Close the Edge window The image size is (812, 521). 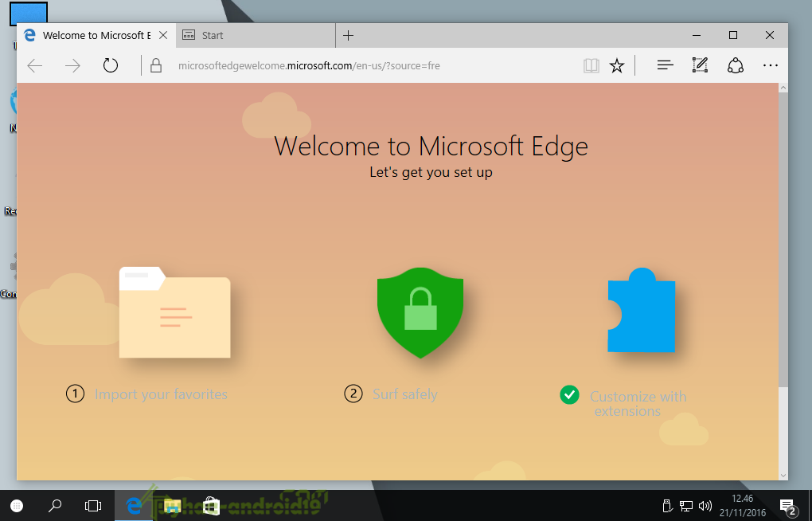770,35
